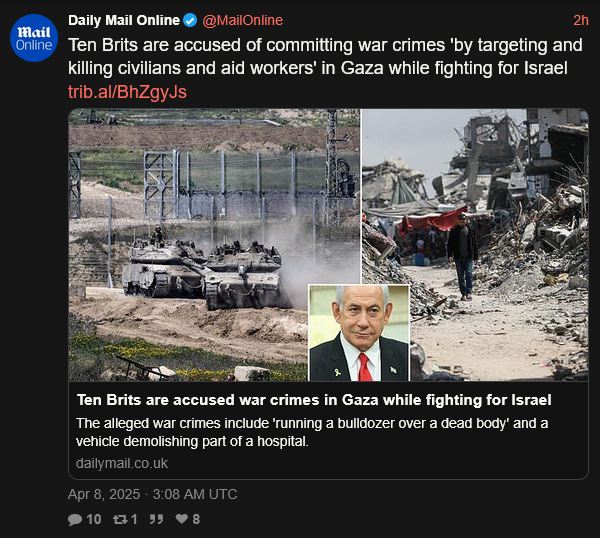Open the Daily Mail Online display name
The width and height of the screenshot is (600, 538).
[124, 20]
